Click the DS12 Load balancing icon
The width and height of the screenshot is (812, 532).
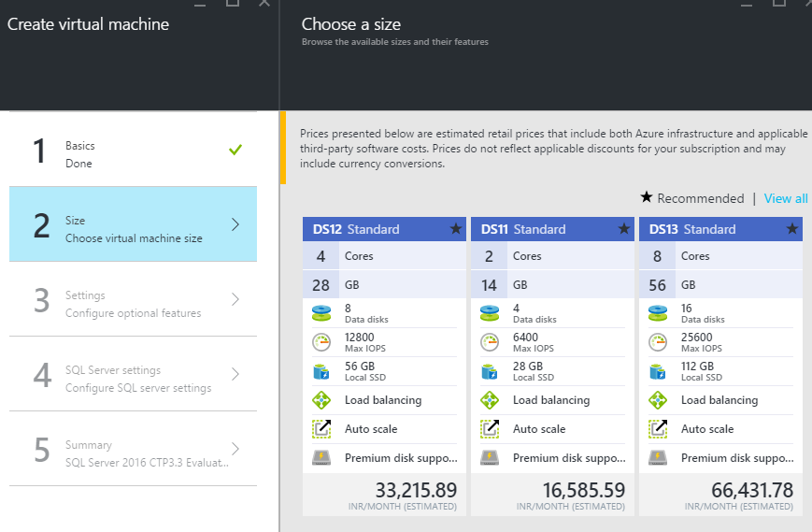321,400
